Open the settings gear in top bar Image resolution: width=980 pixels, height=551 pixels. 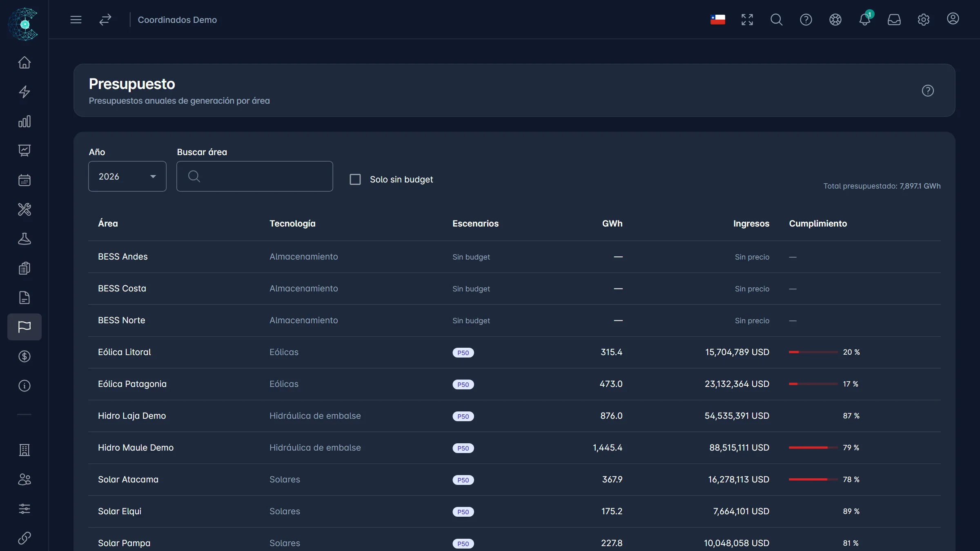pyautogui.click(x=924, y=20)
